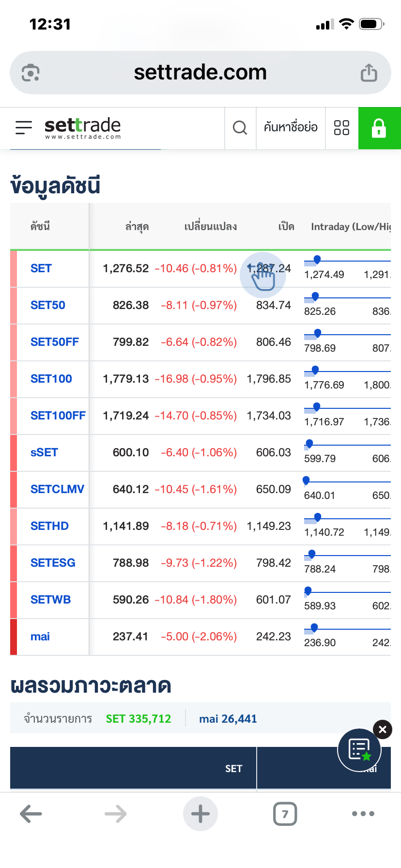Open a new tab with plus button
401x868 pixels.
tap(200, 814)
